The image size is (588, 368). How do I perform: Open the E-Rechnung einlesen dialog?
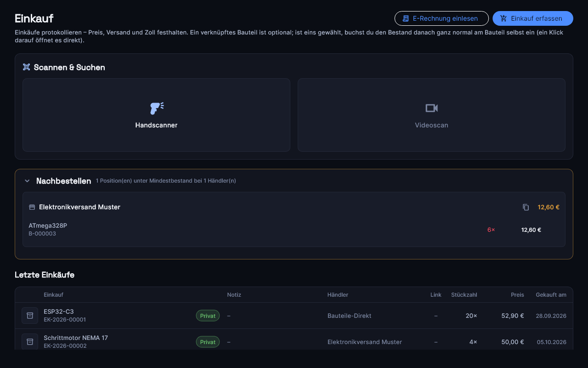pyautogui.click(x=441, y=18)
